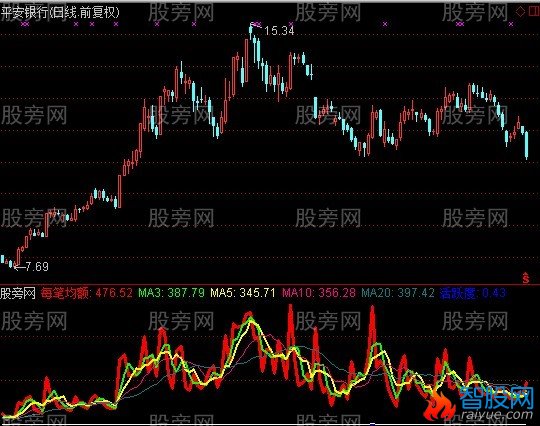
Task: Click the MA20: 397.42 label
Action: coord(398,293)
